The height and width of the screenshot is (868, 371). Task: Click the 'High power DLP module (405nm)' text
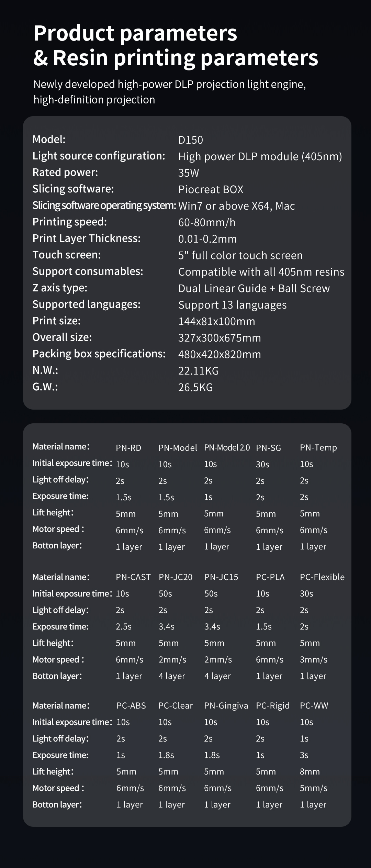[x=260, y=156]
